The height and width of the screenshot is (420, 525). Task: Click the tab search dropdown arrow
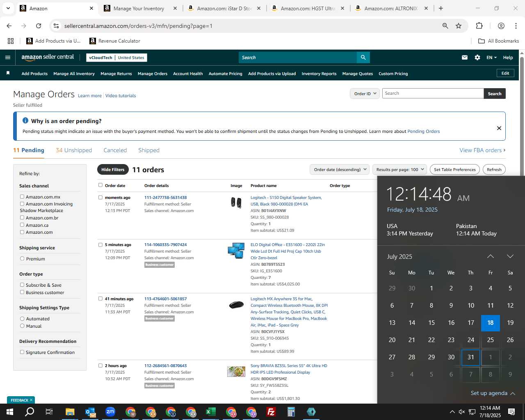click(8, 8)
